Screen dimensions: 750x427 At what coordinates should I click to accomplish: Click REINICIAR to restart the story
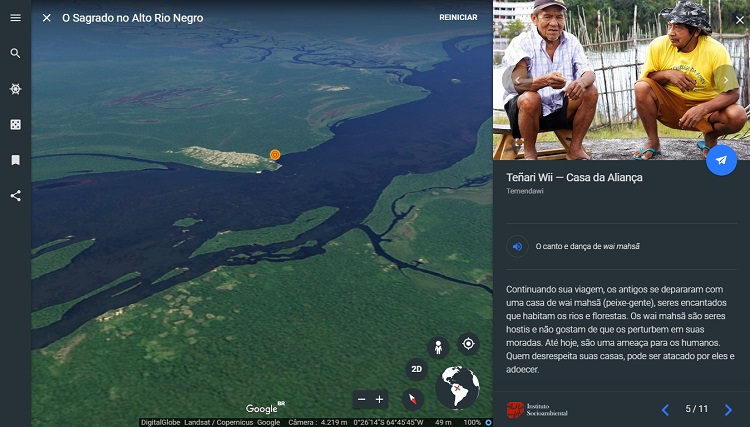click(458, 18)
